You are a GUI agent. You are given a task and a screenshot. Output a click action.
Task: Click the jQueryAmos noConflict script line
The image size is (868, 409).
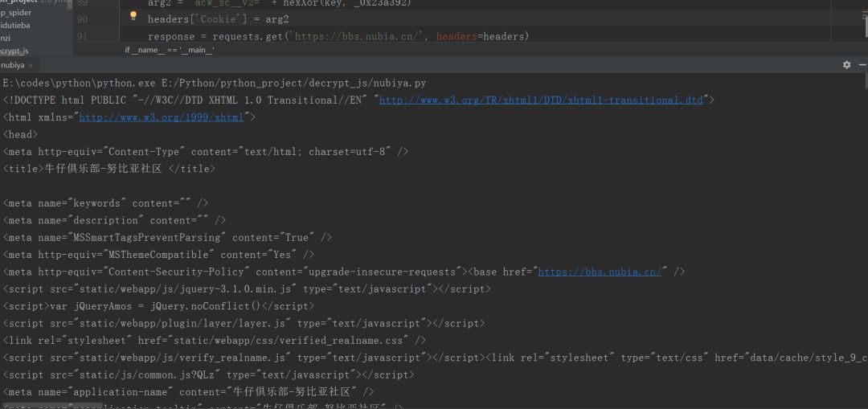click(x=158, y=306)
